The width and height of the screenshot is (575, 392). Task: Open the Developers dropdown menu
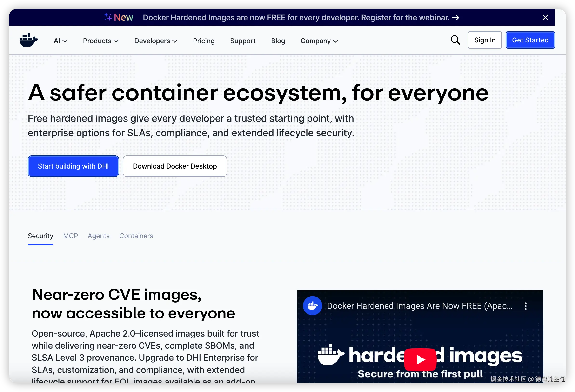155,41
